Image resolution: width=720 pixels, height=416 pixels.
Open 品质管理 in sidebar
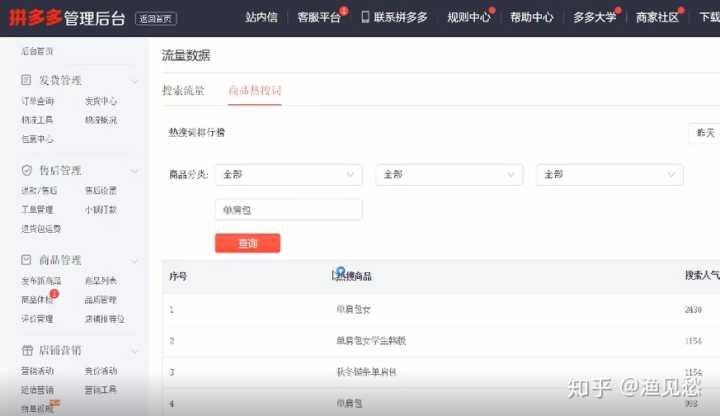coord(101,300)
